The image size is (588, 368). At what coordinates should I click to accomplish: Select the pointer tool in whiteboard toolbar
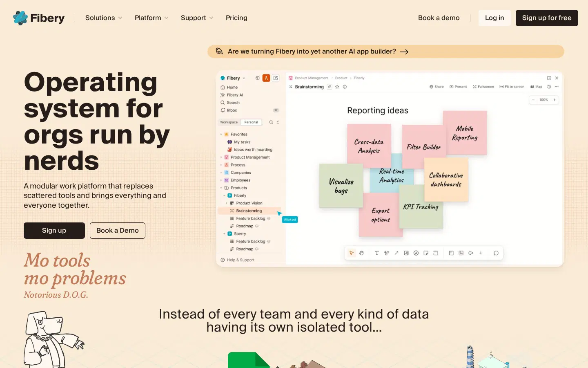pos(351,253)
